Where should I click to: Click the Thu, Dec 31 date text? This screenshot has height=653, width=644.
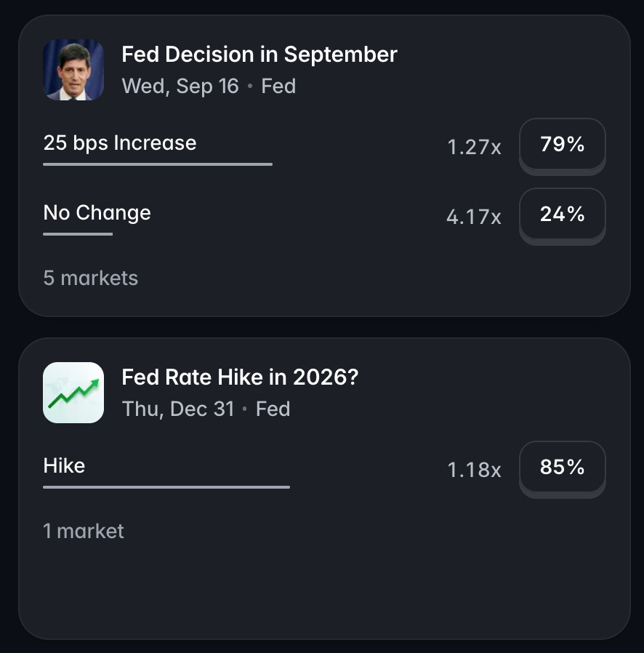click(x=178, y=409)
